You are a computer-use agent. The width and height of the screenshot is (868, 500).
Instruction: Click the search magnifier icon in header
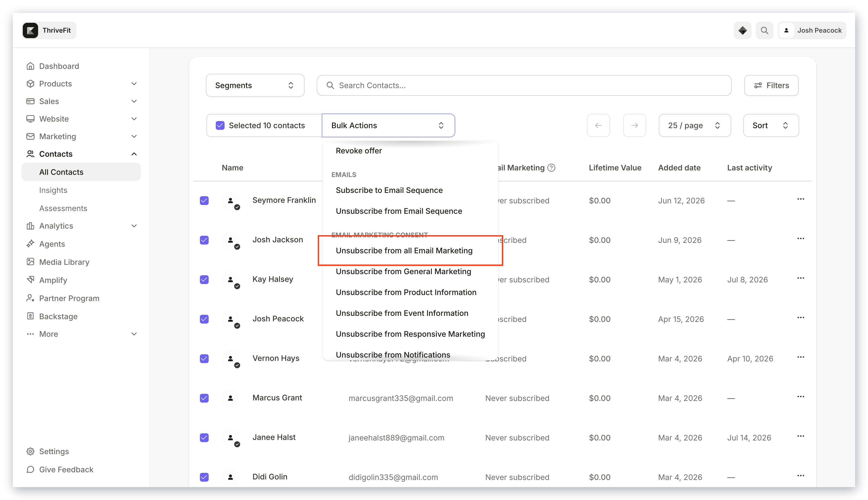(x=764, y=30)
